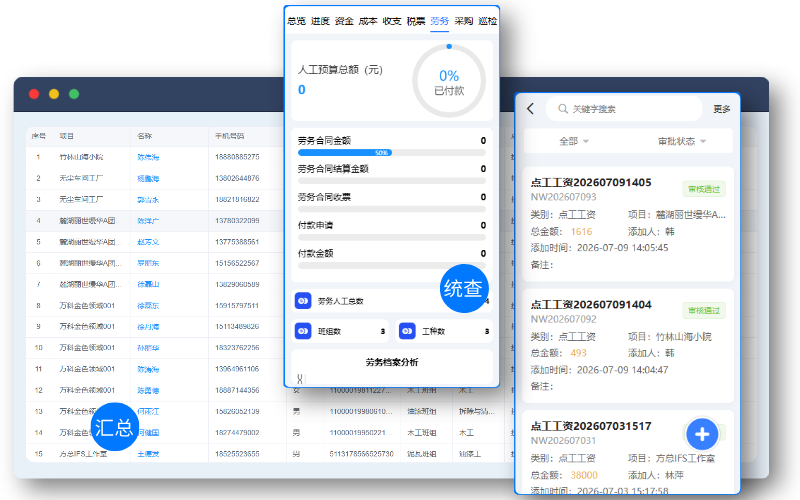Screen dimensions: 800x500
Task: Click the red dot in the desktop window title bar
Action: [x=34, y=94]
